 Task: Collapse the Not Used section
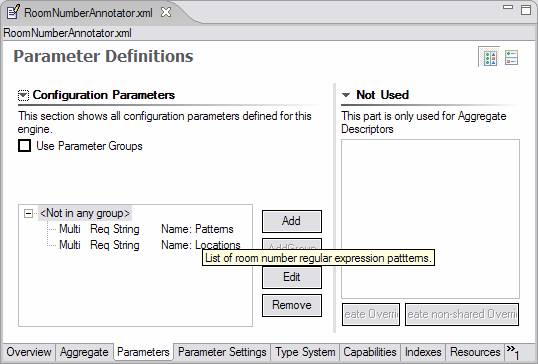click(x=346, y=95)
